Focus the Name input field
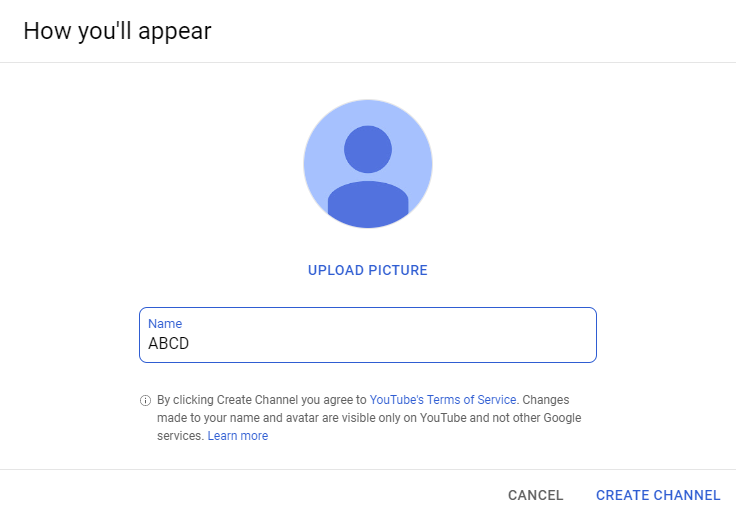736x522 pixels. (368, 335)
